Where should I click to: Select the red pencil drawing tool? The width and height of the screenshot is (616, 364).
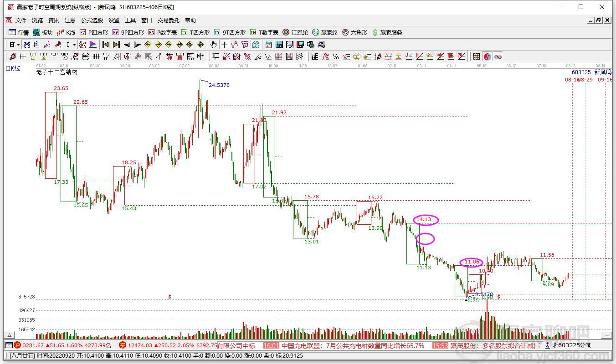pyautogui.click(x=12, y=56)
